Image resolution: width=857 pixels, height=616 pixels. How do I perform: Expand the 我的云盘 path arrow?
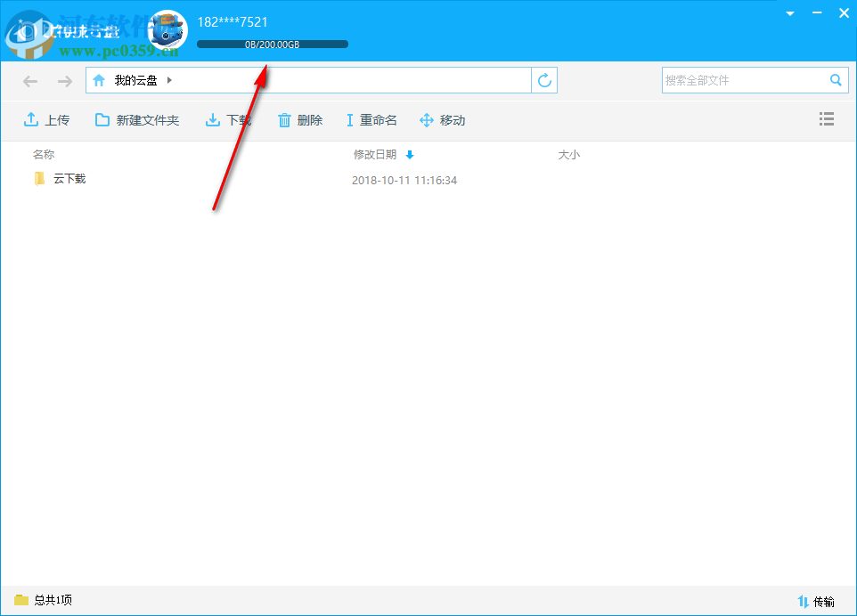point(169,80)
